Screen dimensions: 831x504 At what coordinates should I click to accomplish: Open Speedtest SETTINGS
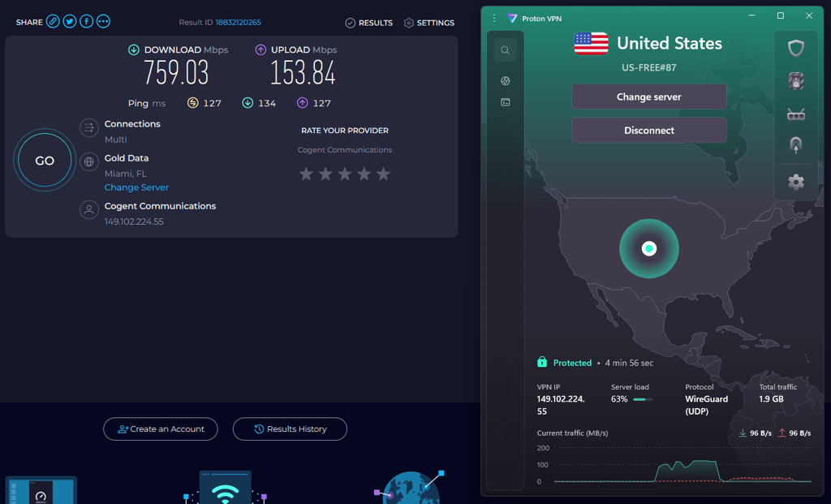coord(428,23)
